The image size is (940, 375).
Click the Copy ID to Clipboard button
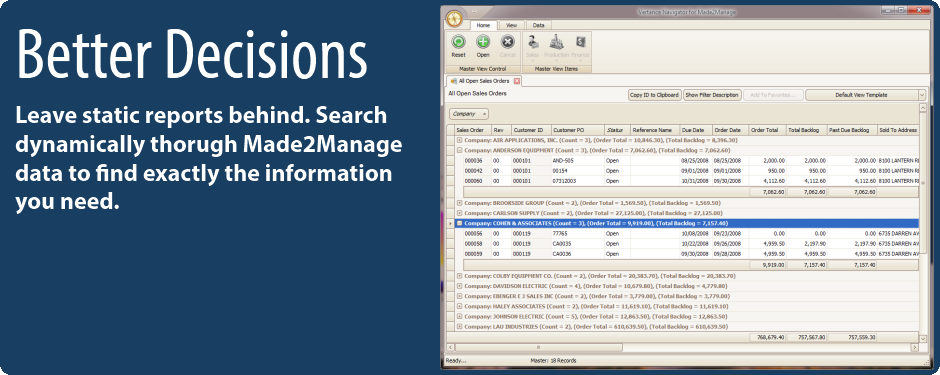tap(655, 95)
